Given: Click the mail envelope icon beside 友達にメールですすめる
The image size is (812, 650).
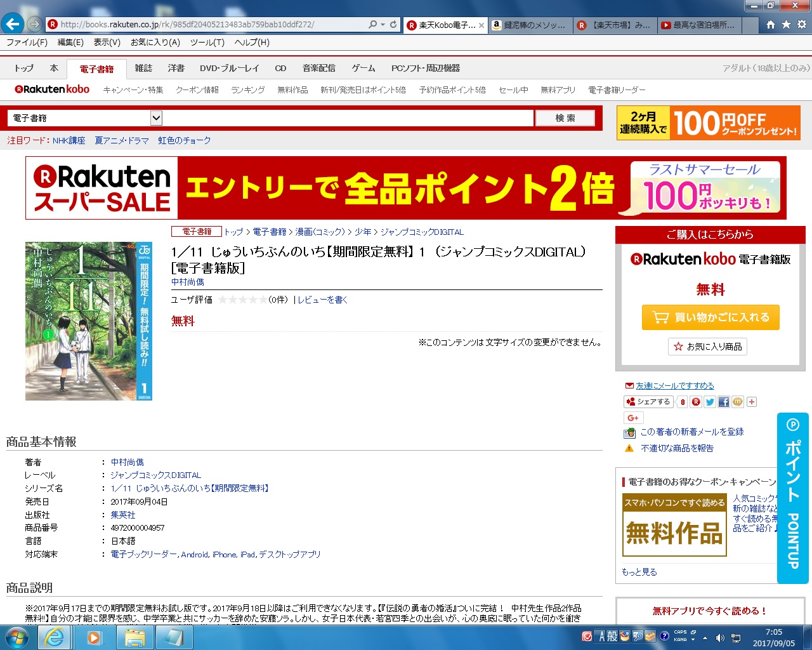Looking at the screenshot, I should [x=629, y=385].
